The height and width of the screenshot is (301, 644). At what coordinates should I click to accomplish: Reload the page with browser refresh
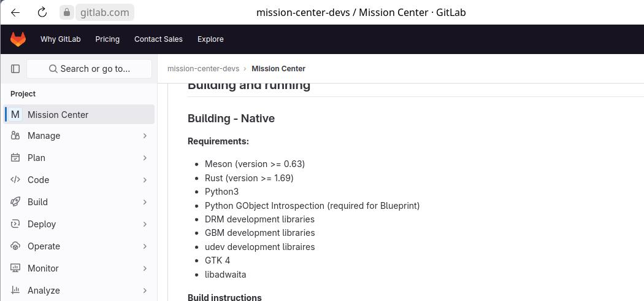[42, 12]
